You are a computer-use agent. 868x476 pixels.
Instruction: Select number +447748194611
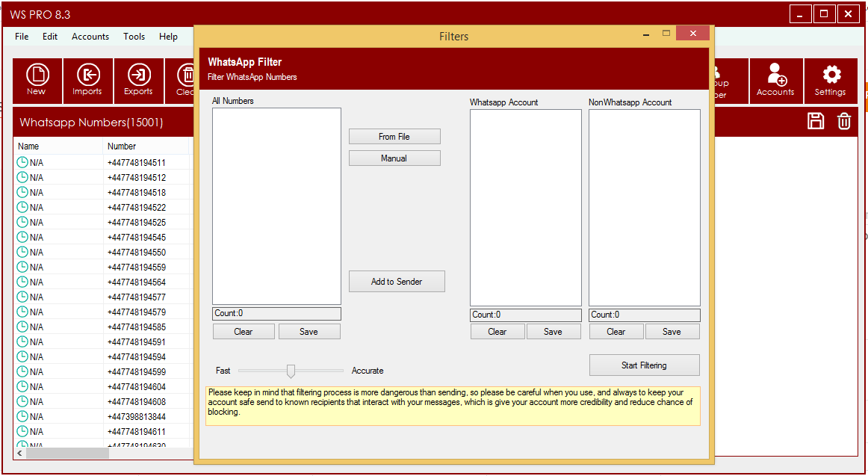point(137,432)
